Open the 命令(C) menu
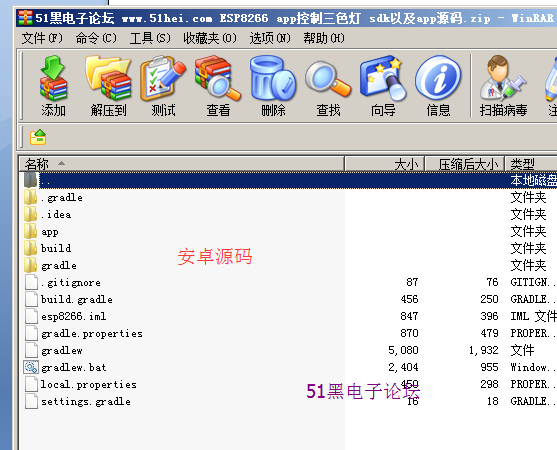 96,38
